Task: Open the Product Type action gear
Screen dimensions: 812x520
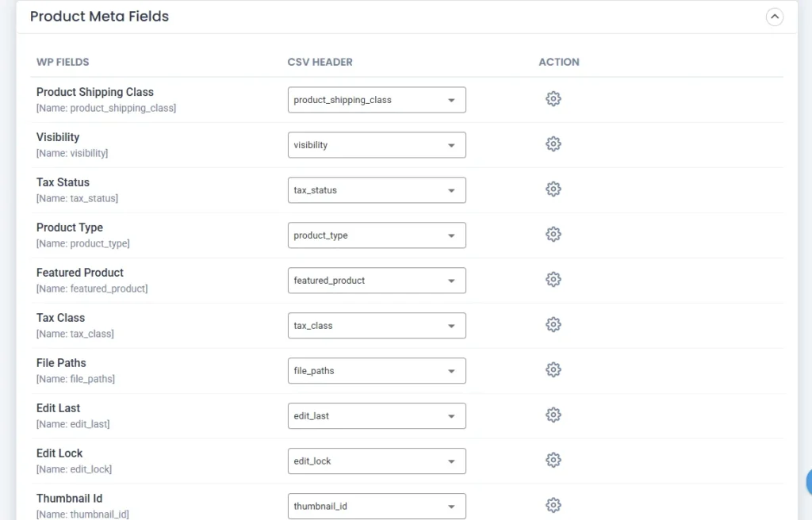Action: [553, 235]
